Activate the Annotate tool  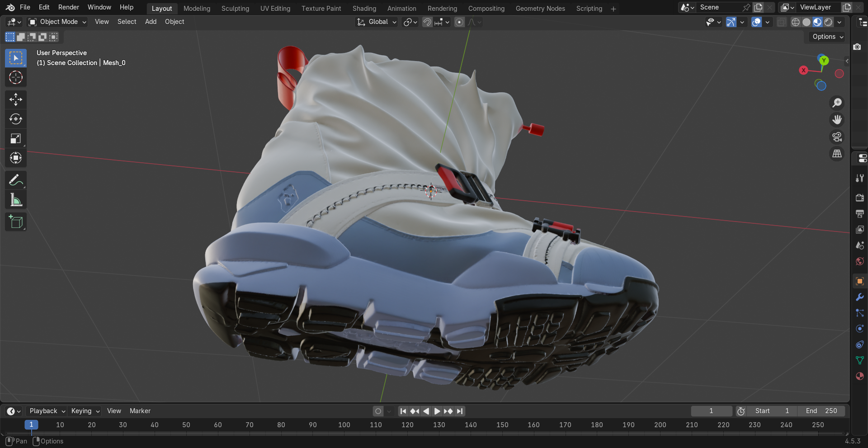tap(15, 180)
